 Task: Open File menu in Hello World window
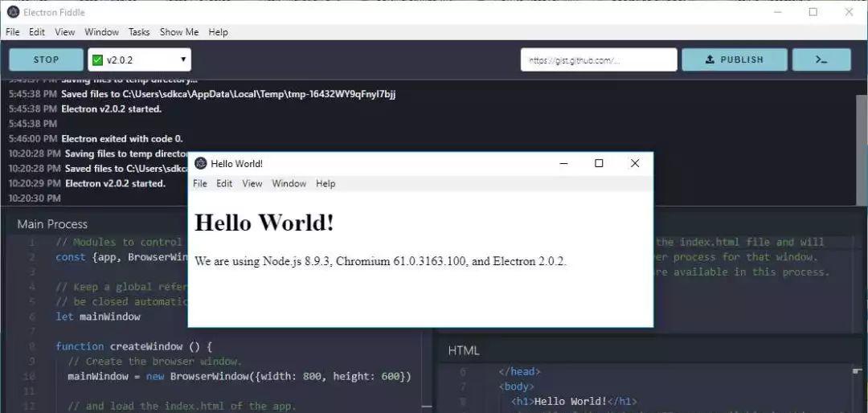click(200, 184)
